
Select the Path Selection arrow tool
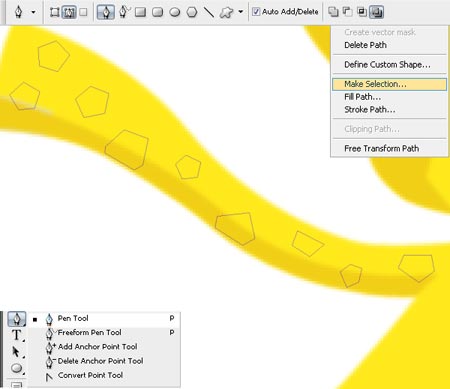click(x=17, y=352)
